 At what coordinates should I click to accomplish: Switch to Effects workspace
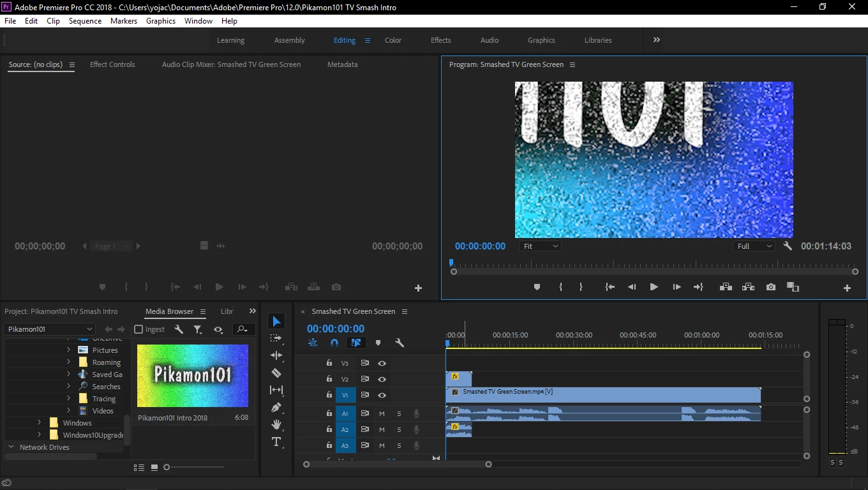click(440, 40)
